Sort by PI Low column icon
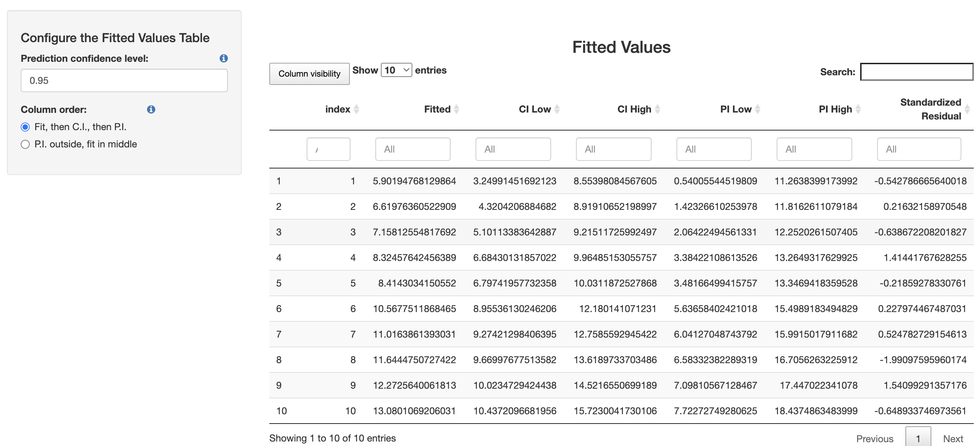980x446 pixels. tap(757, 109)
